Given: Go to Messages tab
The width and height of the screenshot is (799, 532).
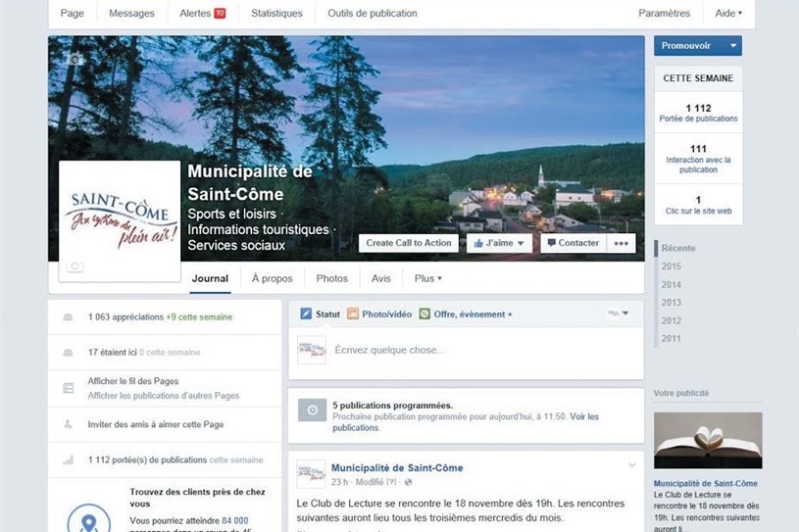Looking at the screenshot, I should point(131,14).
